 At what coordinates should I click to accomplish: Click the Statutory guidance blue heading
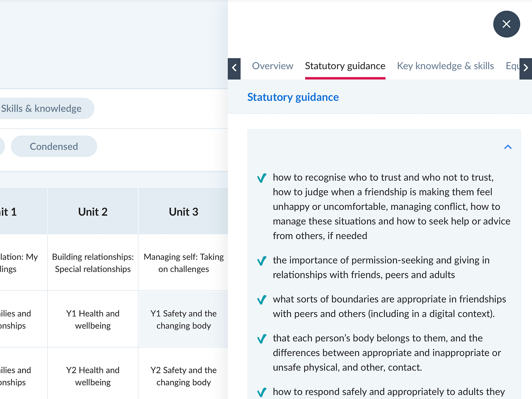pos(293,97)
